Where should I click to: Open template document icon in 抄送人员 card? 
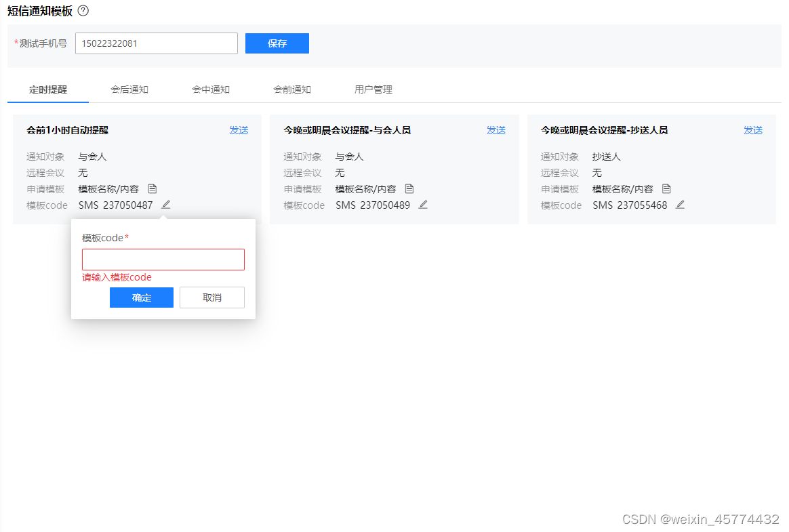[x=666, y=189]
